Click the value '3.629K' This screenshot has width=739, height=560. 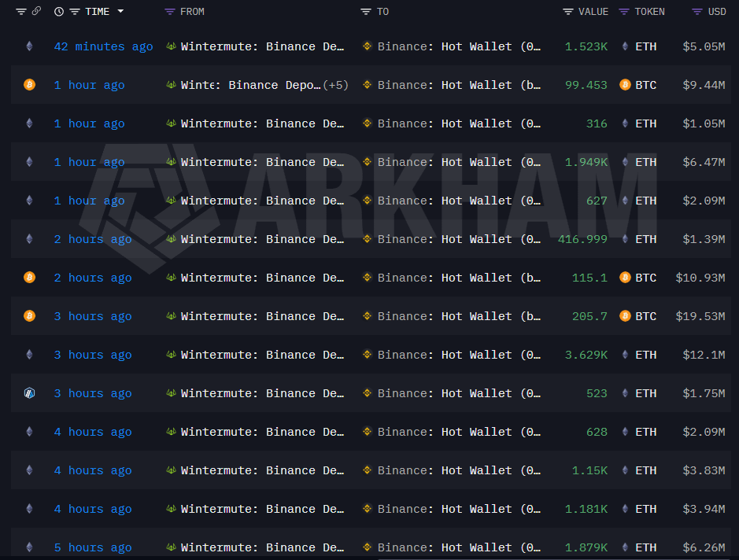tap(586, 355)
